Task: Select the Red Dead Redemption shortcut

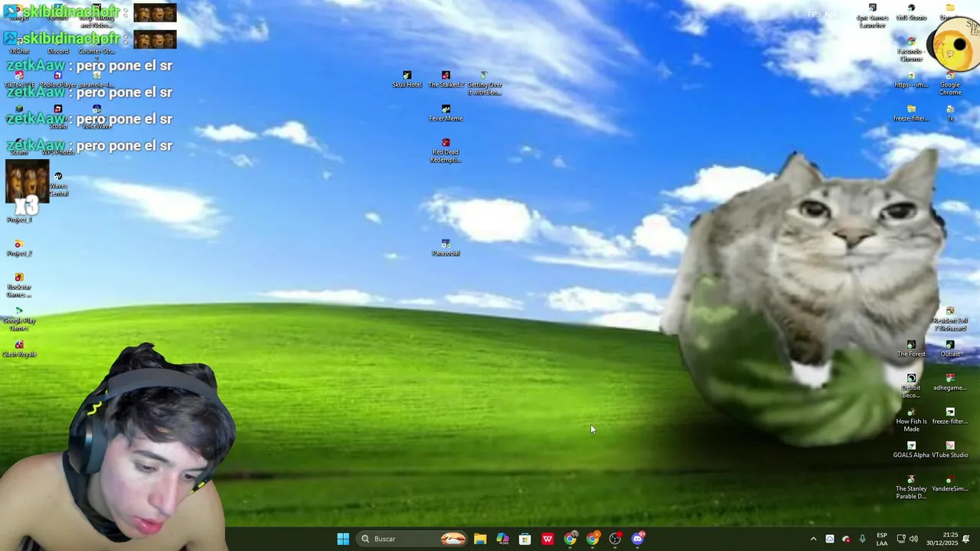Action: [446, 151]
